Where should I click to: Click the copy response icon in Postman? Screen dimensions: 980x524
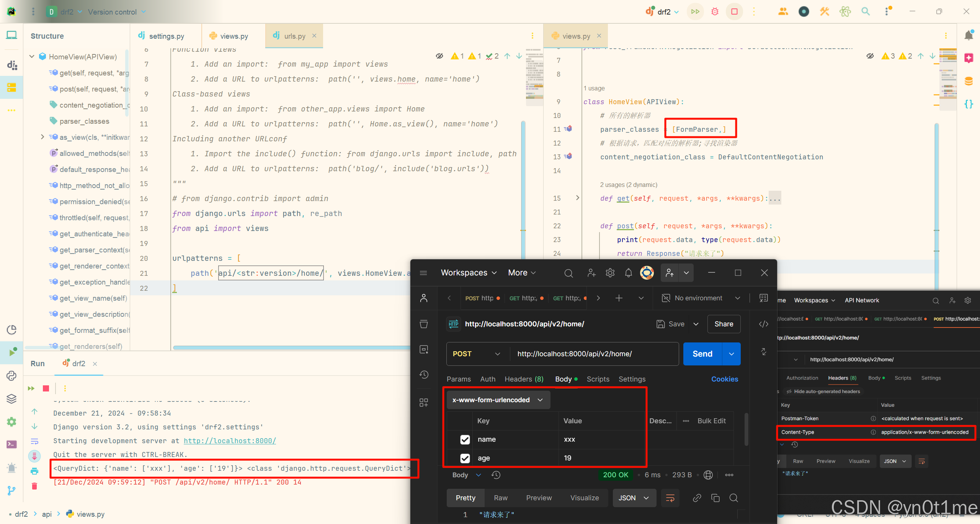pos(715,498)
